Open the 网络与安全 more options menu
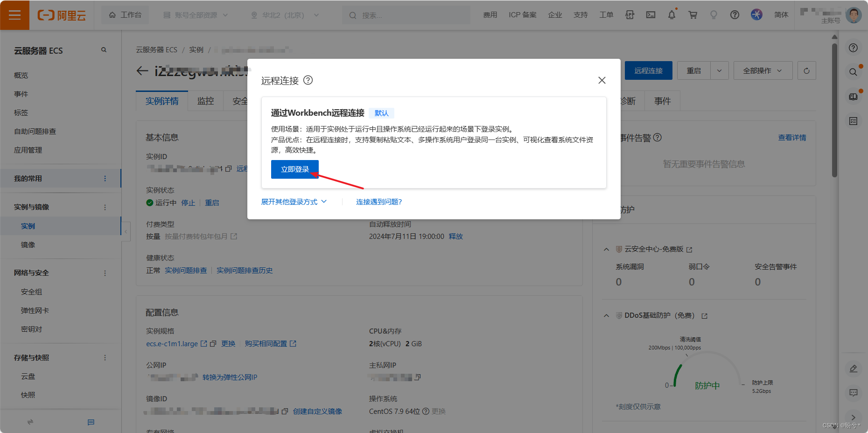 click(105, 273)
